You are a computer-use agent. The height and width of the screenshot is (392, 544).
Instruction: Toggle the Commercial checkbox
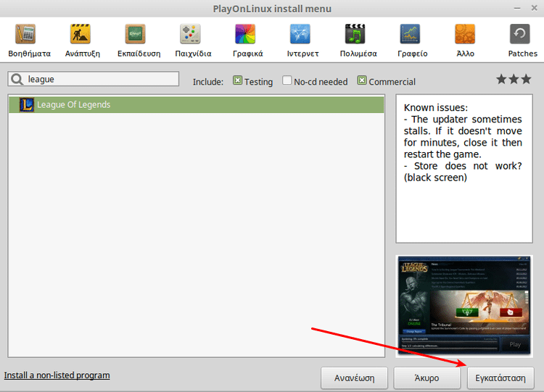362,80
